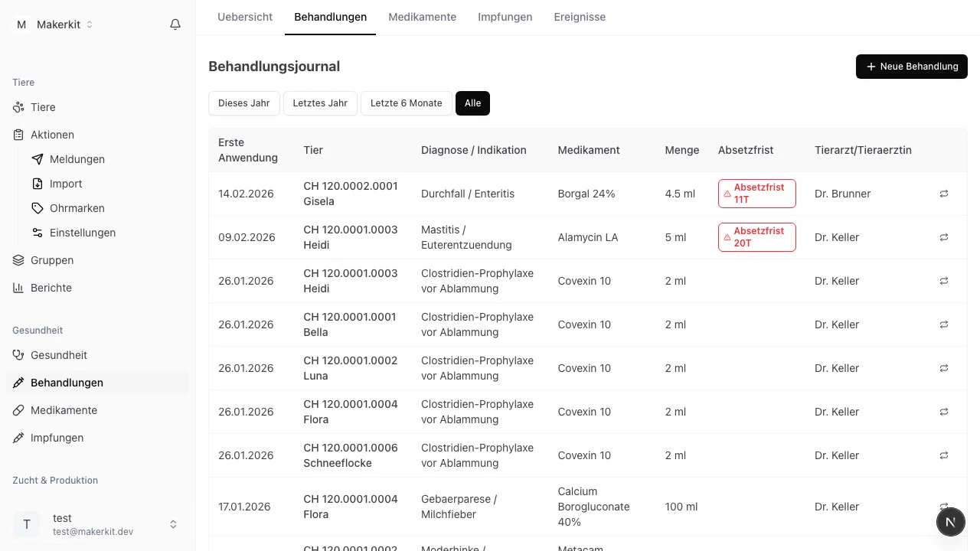This screenshot has height=551, width=980.
Task: Select the Letztes Jahr filter
Action: 320,103
